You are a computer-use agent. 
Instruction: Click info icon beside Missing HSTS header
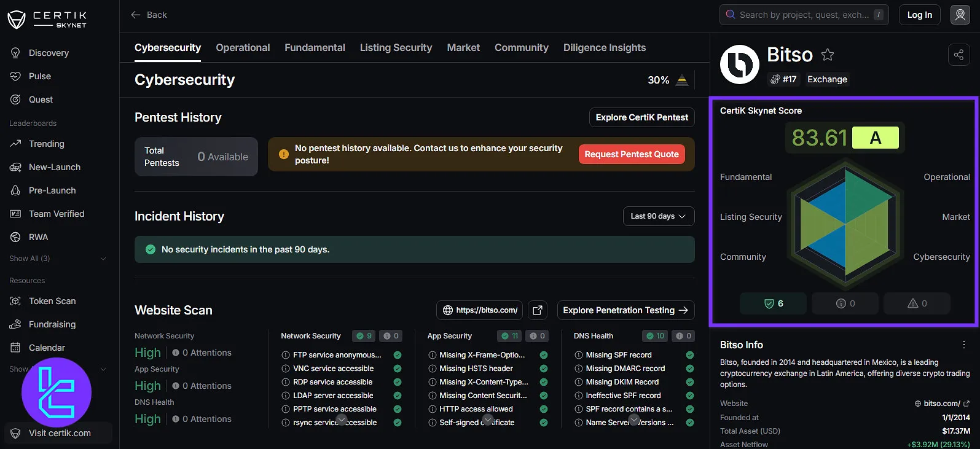point(433,369)
